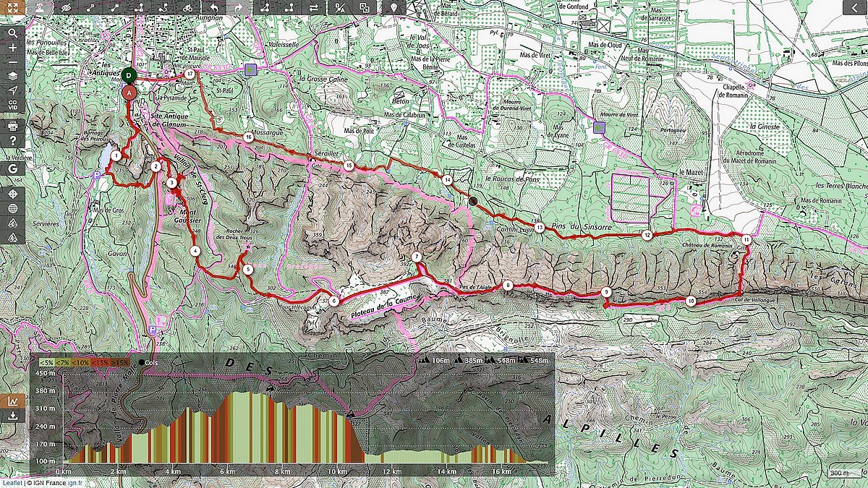Click the Google G button

point(13,168)
